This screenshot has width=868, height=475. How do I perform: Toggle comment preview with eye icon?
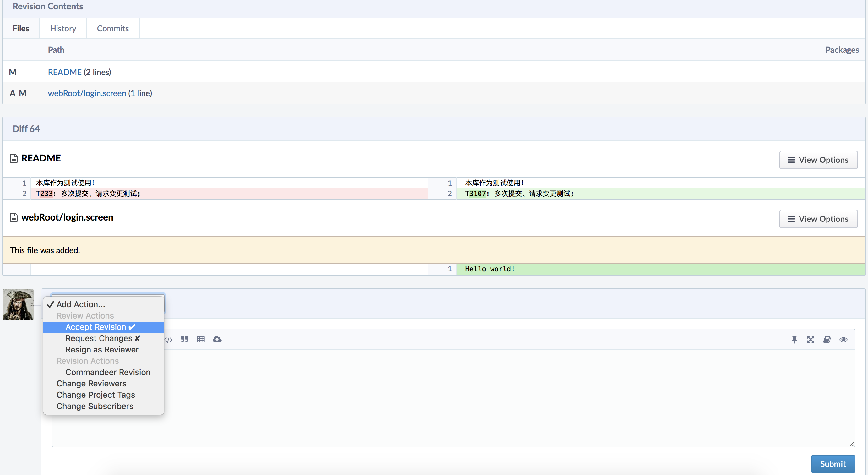pyautogui.click(x=844, y=340)
